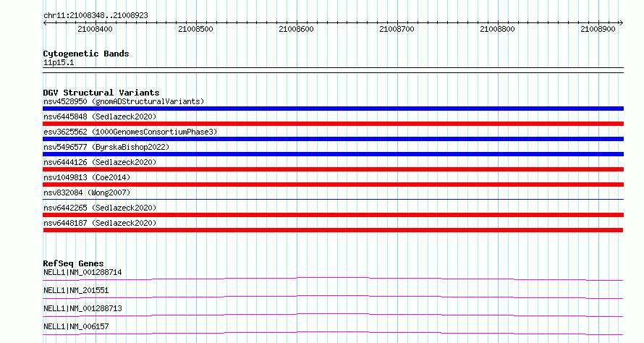
Task: Click the chr11:21008348..21008923 coordinate label
Action: pos(96,16)
